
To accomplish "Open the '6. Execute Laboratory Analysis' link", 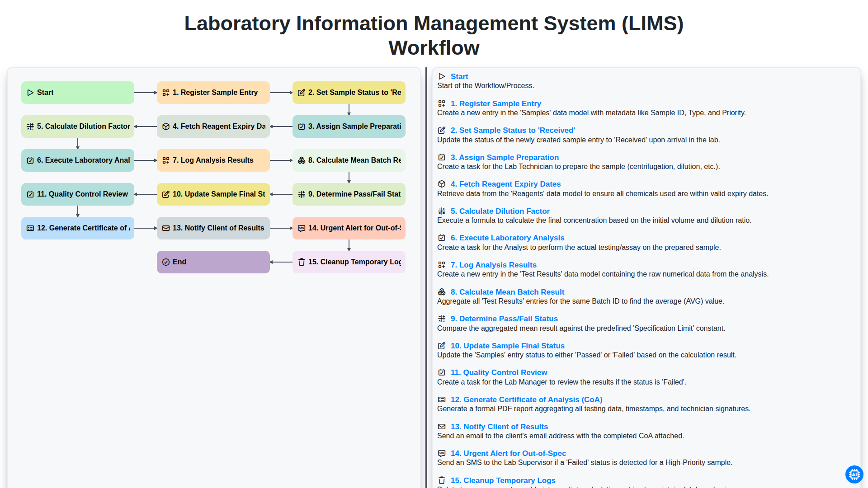I will [x=507, y=238].
